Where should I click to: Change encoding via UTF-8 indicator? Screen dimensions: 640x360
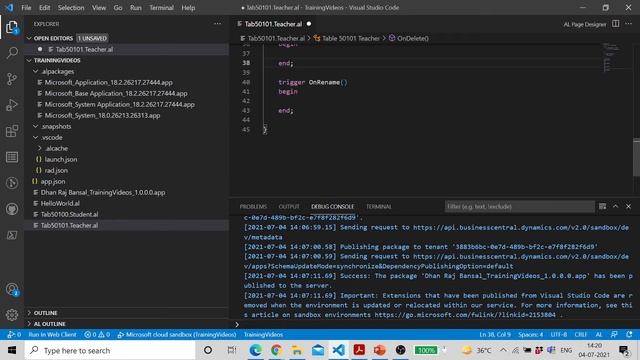559,334
